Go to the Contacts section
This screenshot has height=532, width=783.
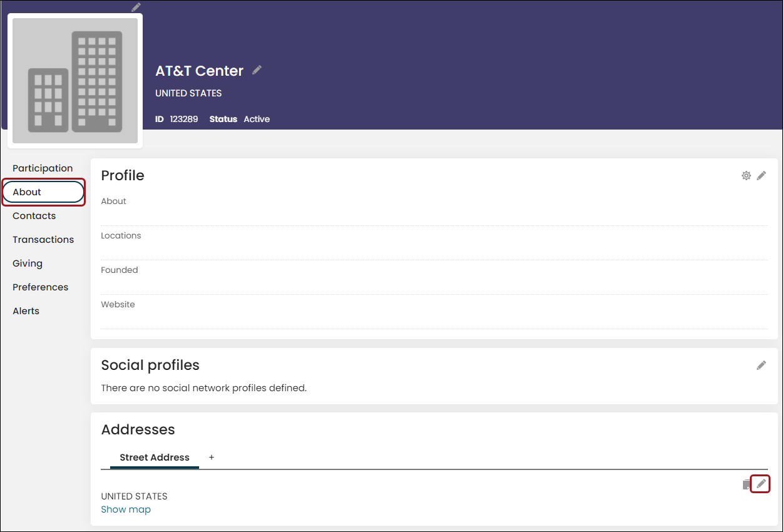click(34, 216)
